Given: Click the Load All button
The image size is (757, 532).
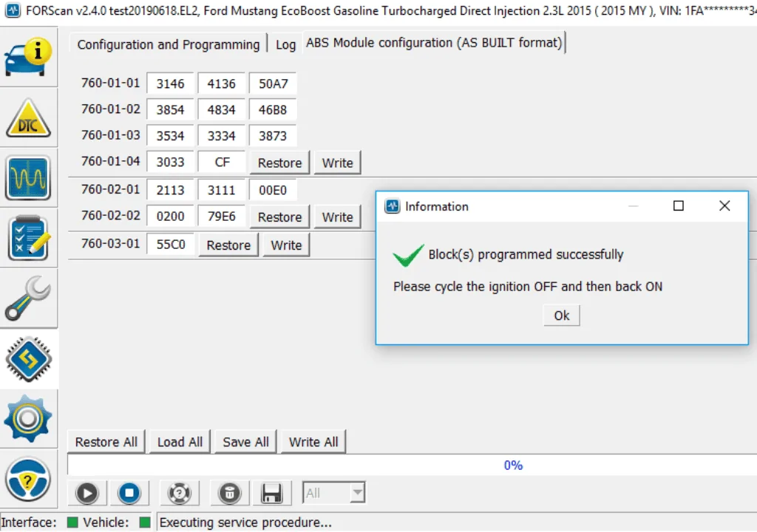Looking at the screenshot, I should pyautogui.click(x=180, y=442).
